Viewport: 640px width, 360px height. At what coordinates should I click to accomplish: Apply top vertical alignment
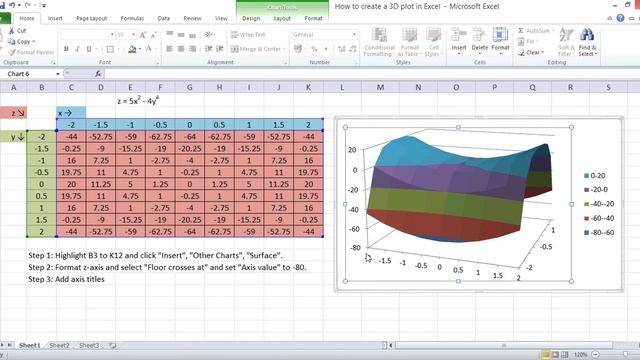(x=169, y=34)
